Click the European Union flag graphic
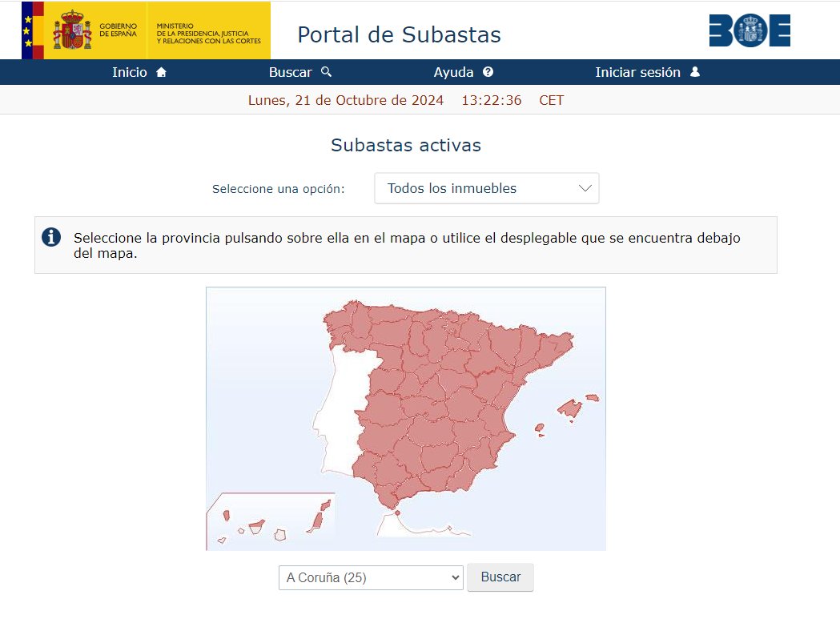The height and width of the screenshot is (623, 840). [29, 30]
